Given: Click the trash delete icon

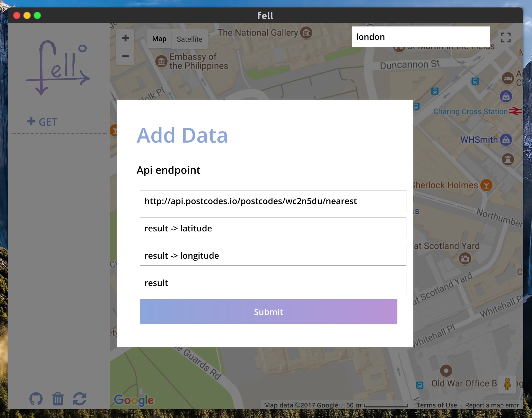Looking at the screenshot, I should [58, 399].
